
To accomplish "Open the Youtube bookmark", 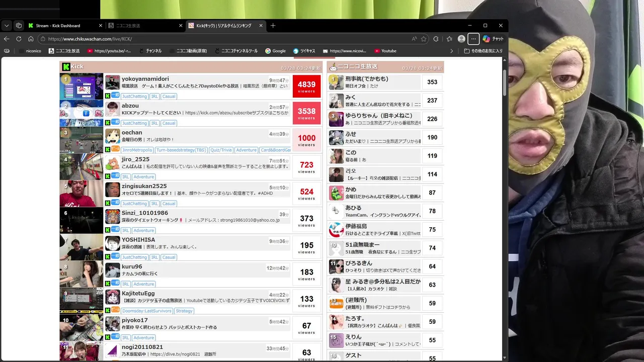I will [385, 51].
